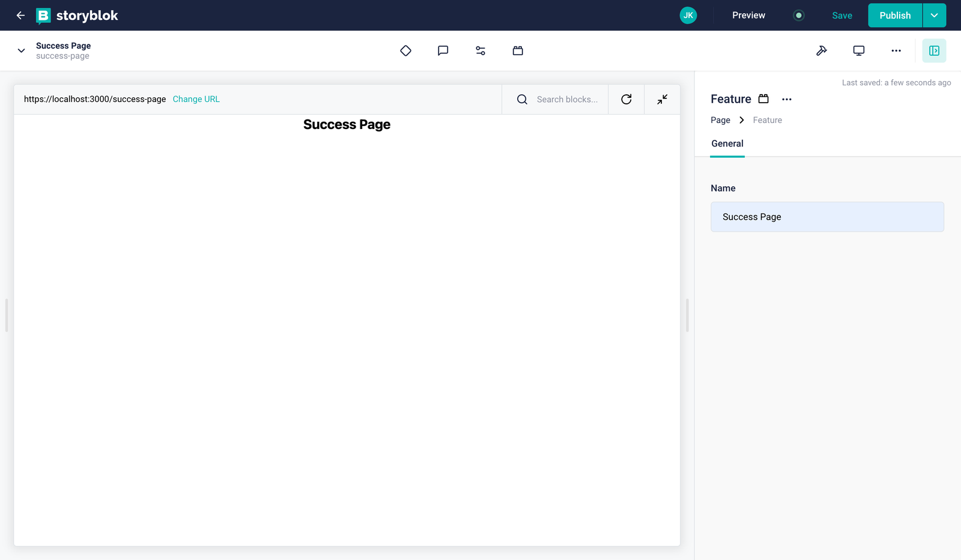Viewport: 961px width, 560px height.
Task: Click the Name field label
Action: 723,188
